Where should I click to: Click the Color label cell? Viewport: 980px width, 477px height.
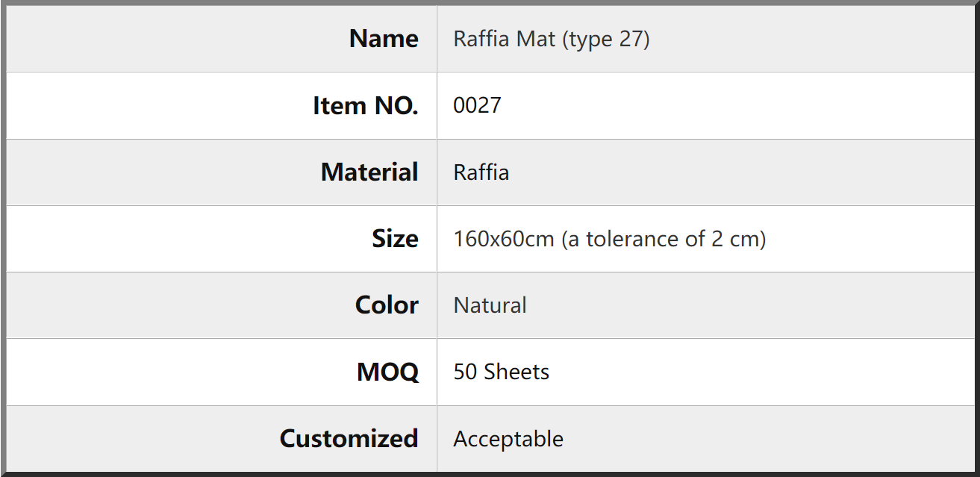point(222,305)
